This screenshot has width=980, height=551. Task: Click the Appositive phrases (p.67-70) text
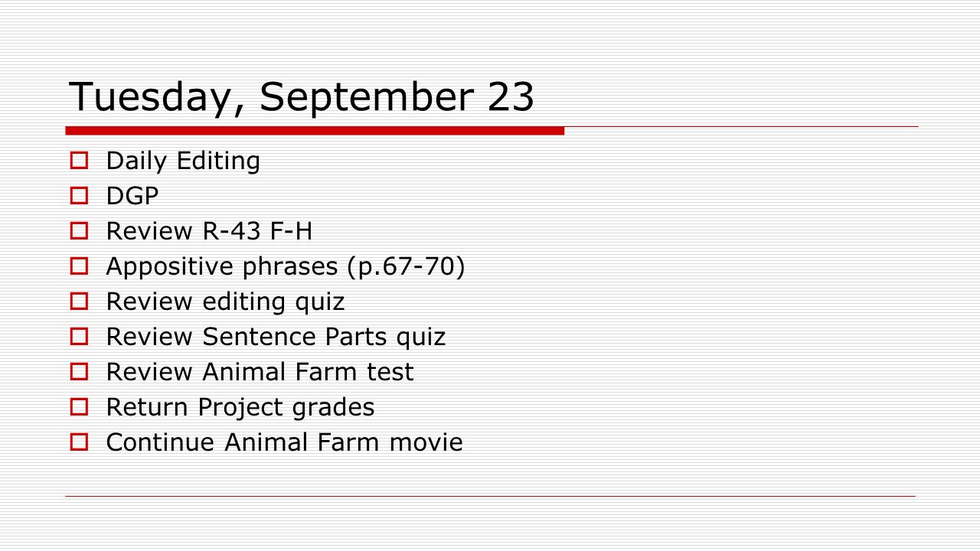click(286, 267)
